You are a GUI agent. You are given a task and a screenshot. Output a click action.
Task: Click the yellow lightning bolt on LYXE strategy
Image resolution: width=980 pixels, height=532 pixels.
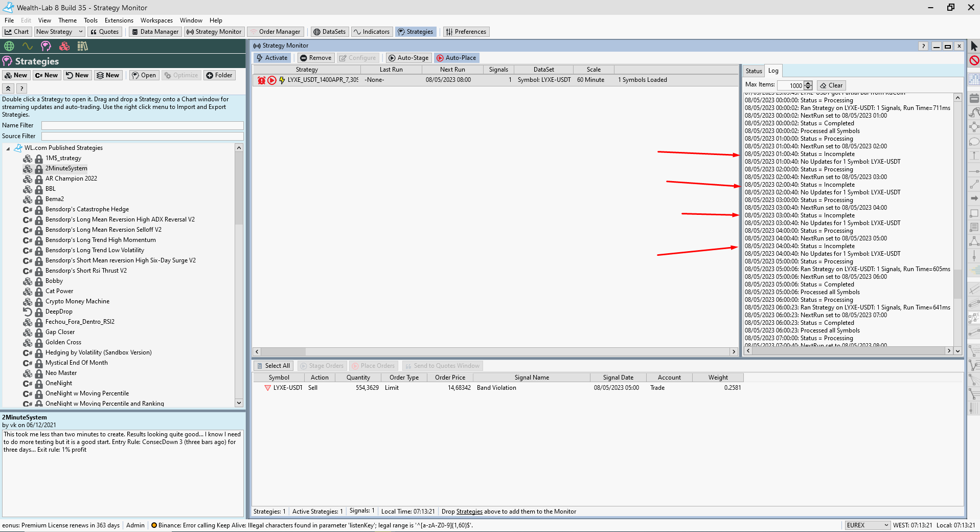(x=282, y=80)
